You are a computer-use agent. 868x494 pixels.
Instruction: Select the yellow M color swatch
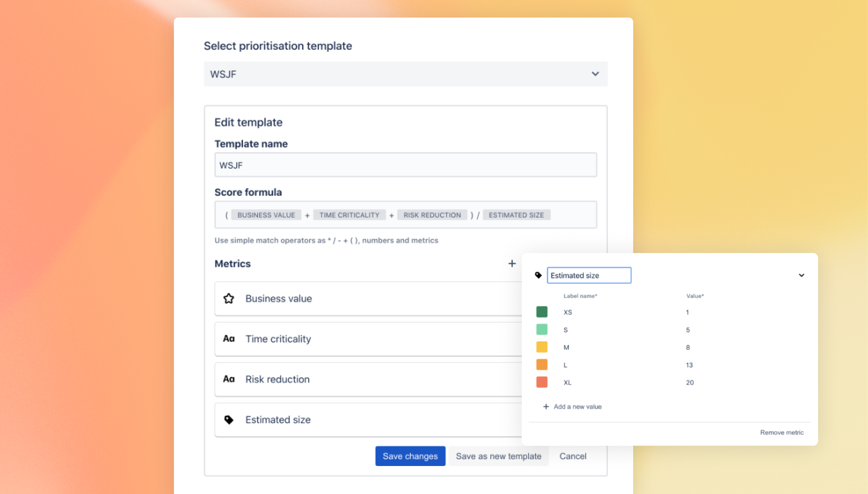coord(542,347)
